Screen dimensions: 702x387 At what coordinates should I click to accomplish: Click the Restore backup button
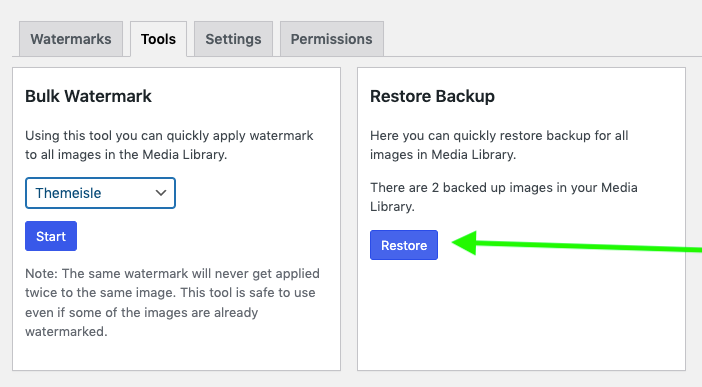point(404,245)
